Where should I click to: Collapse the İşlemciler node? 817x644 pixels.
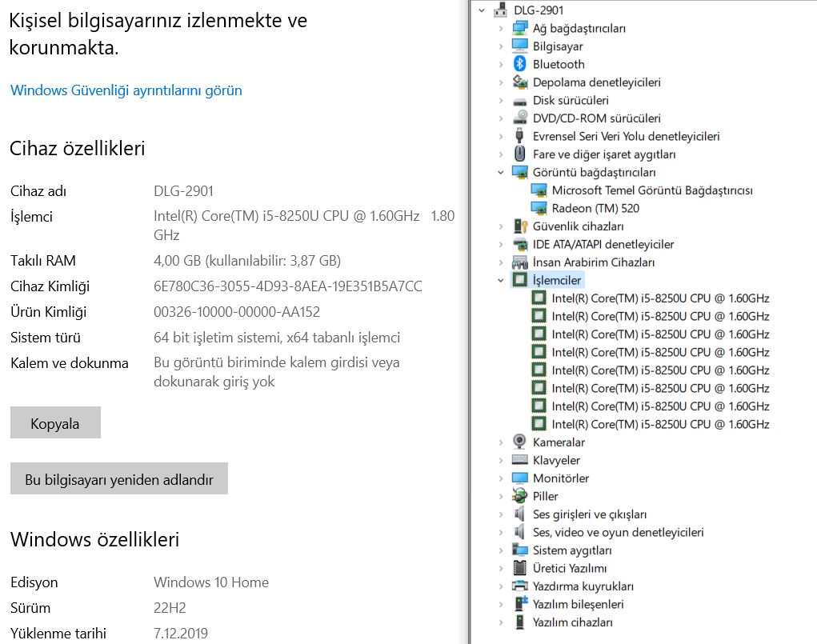pos(500,280)
